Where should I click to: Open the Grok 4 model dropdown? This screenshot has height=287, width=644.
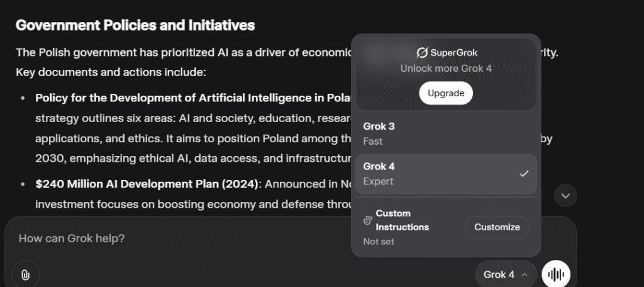coord(506,274)
